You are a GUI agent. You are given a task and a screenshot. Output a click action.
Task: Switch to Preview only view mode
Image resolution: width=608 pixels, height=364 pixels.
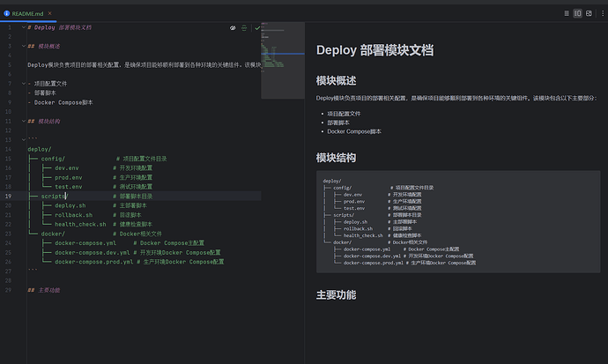[589, 13]
